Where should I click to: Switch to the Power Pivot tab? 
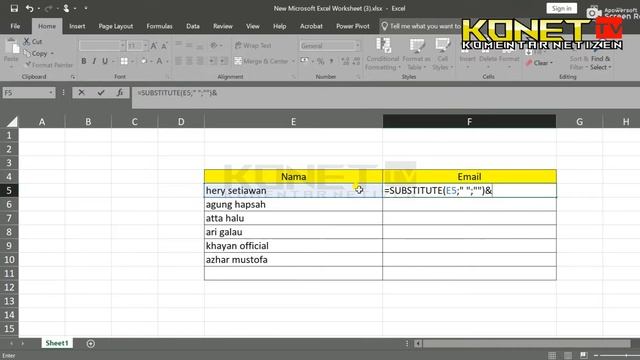pyautogui.click(x=353, y=26)
